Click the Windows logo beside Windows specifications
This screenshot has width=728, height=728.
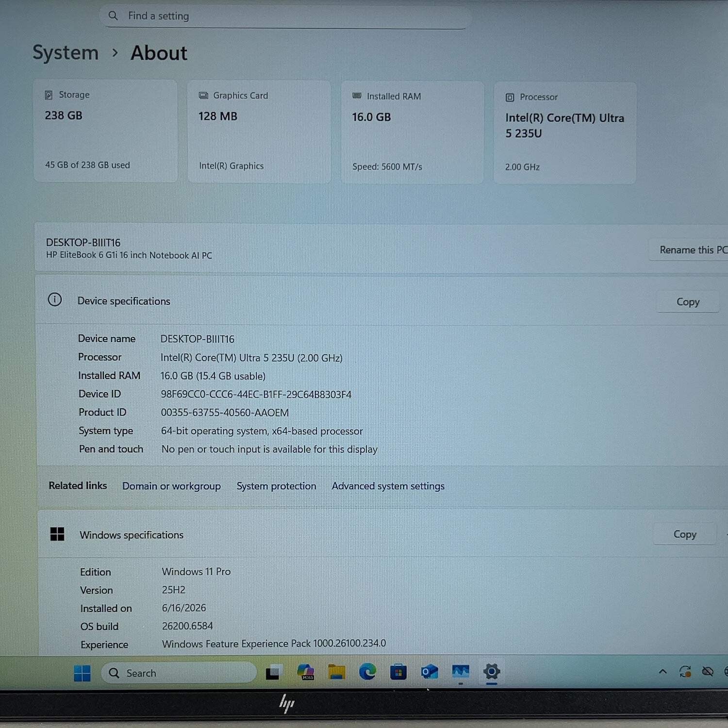57,534
